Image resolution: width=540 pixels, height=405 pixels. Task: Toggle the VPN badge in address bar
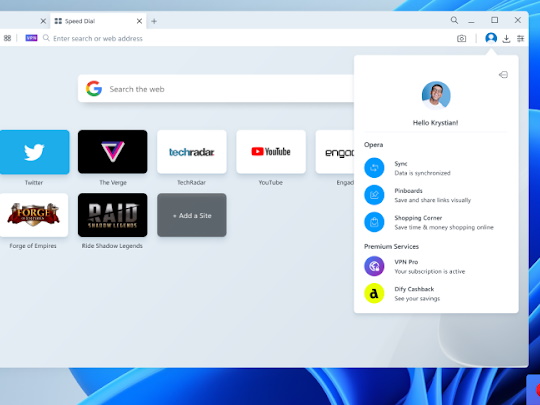(31, 38)
